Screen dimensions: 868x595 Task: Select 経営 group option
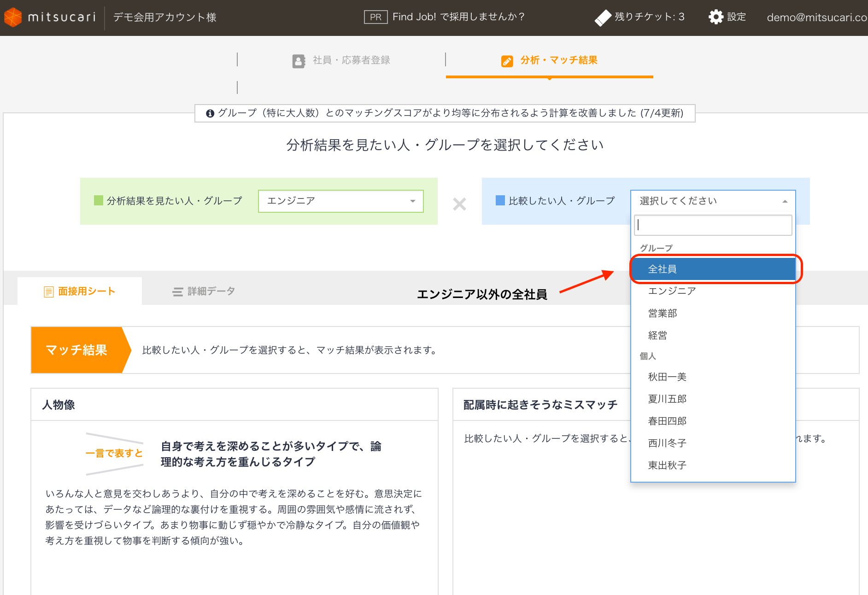[x=657, y=336]
